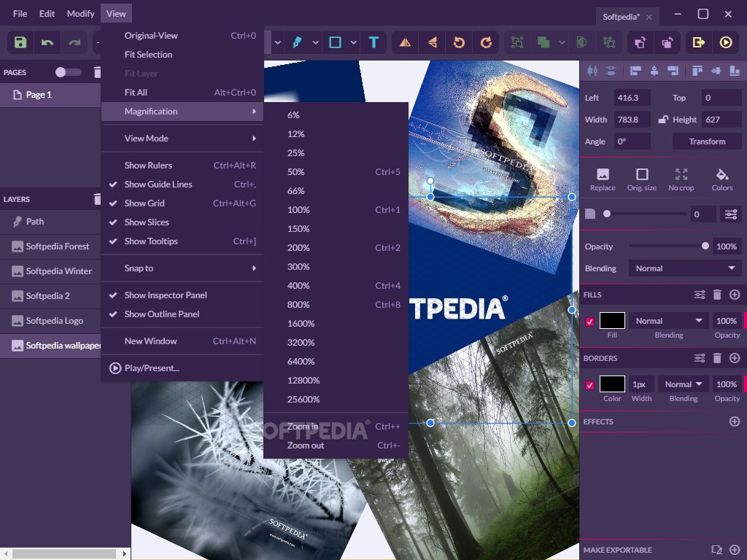Viewport: 747px width, 560px height.
Task: Click the Group layers toolbar icon
Action: [x=517, y=42]
